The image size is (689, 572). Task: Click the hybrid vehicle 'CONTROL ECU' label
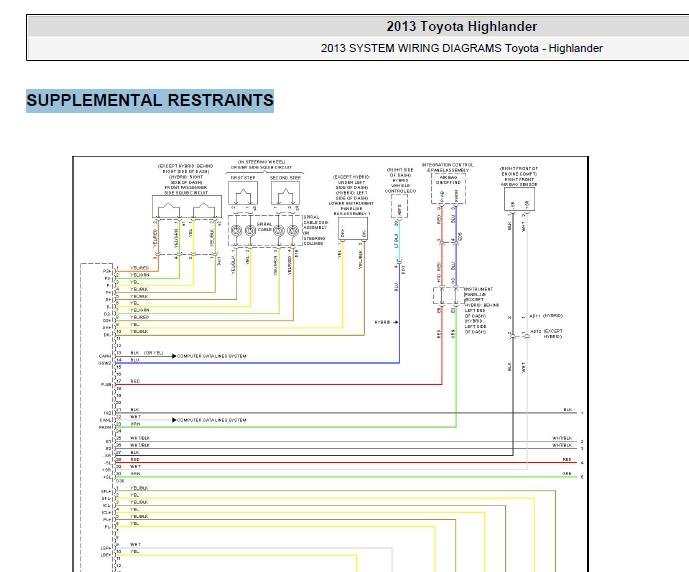(400, 191)
